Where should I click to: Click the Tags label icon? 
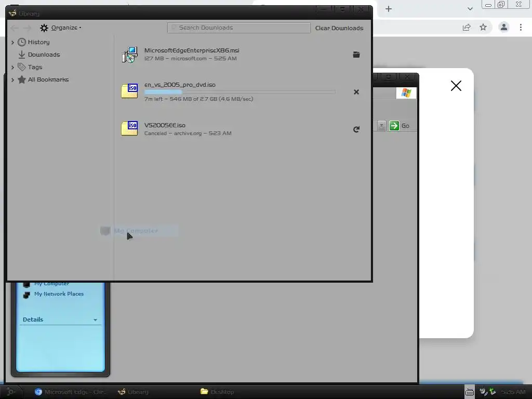tap(22, 67)
